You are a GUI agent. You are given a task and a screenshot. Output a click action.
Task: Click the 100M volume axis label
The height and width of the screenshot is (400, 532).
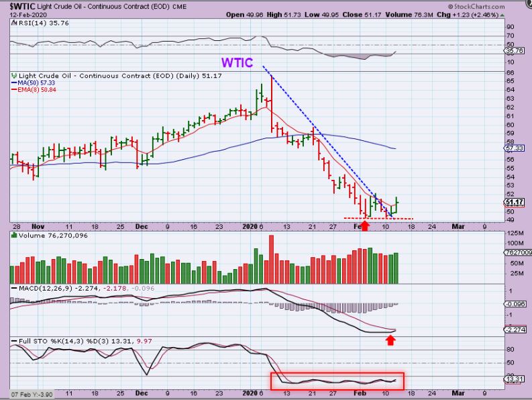[515, 243]
